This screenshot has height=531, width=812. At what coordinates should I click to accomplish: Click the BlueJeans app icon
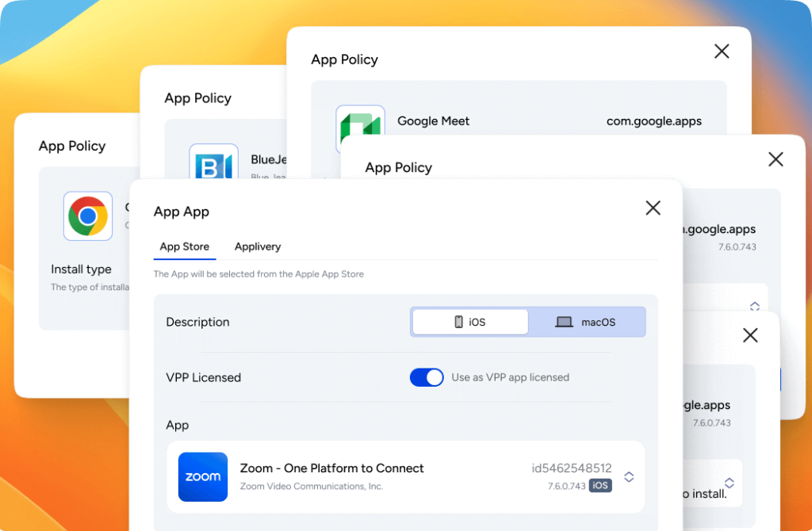point(213,164)
